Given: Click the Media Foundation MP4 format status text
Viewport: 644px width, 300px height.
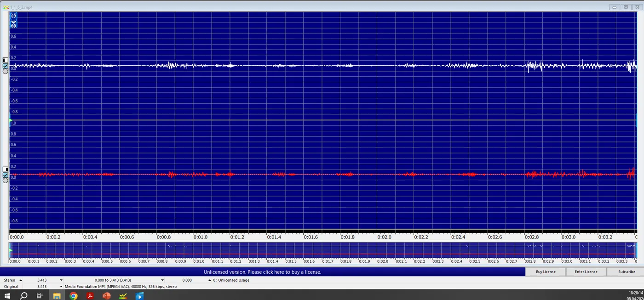Looking at the screenshot, I should [121, 286].
